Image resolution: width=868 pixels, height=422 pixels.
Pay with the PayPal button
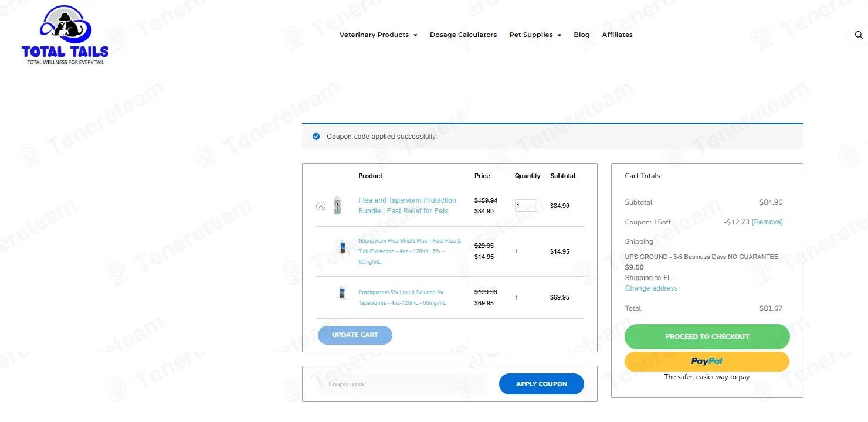click(707, 362)
